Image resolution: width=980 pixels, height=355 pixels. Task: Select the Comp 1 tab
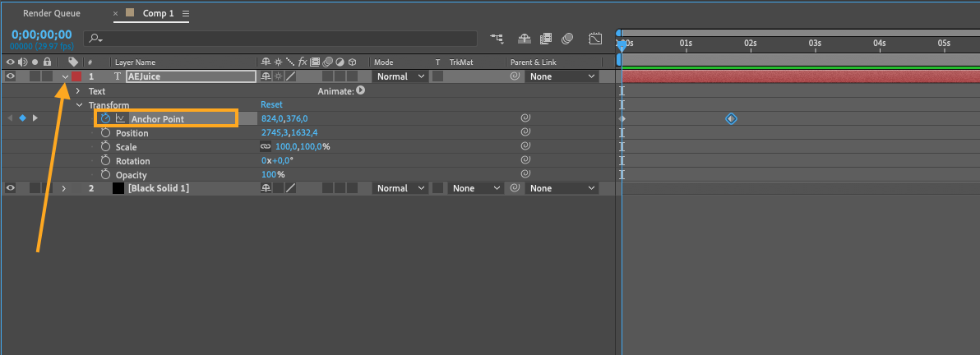(x=158, y=13)
